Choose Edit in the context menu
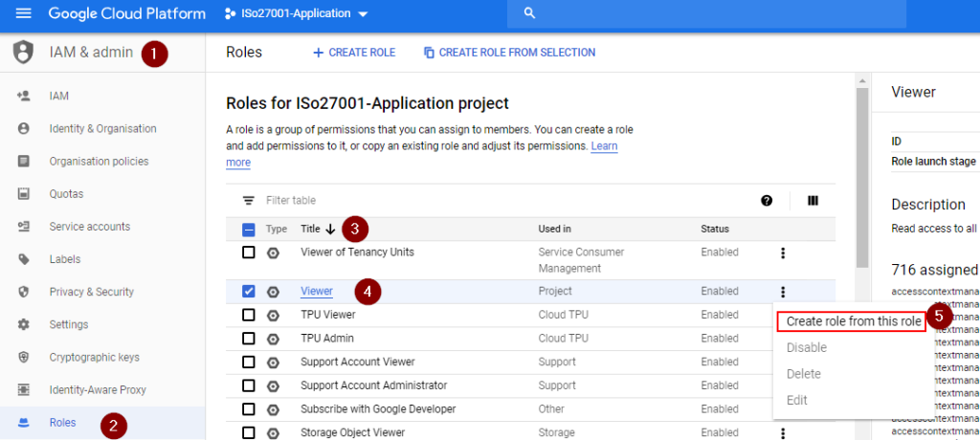 [797, 400]
